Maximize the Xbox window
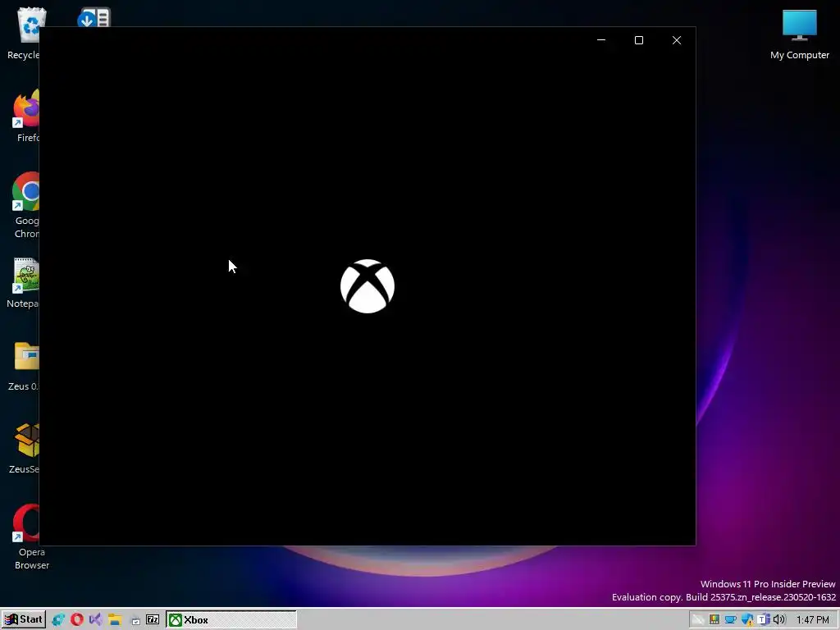Screen dimensions: 840x630 click(x=638, y=40)
